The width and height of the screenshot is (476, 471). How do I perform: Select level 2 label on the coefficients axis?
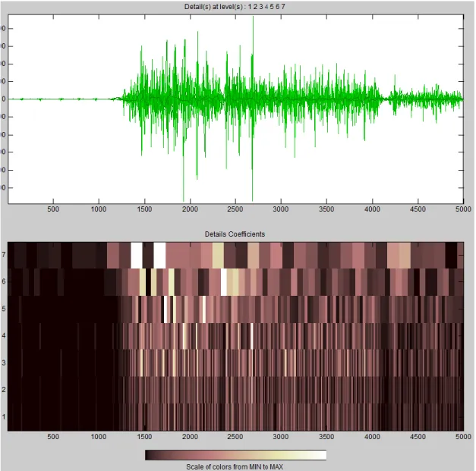4,389
